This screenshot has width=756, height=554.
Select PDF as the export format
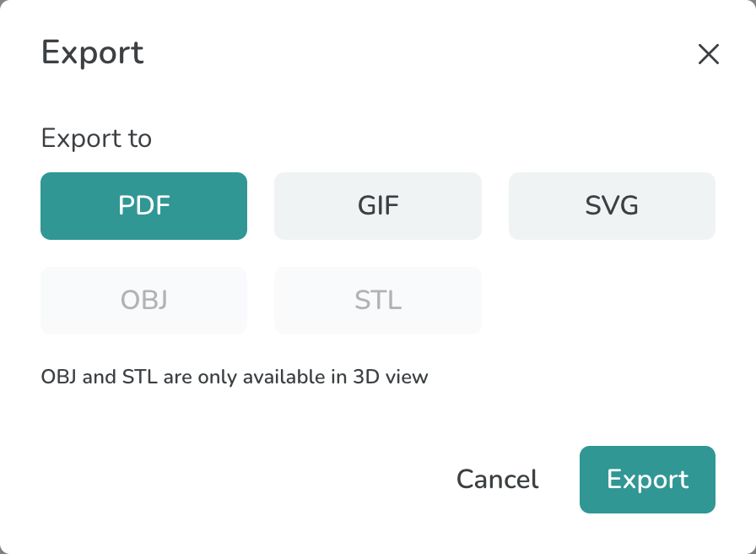(144, 206)
